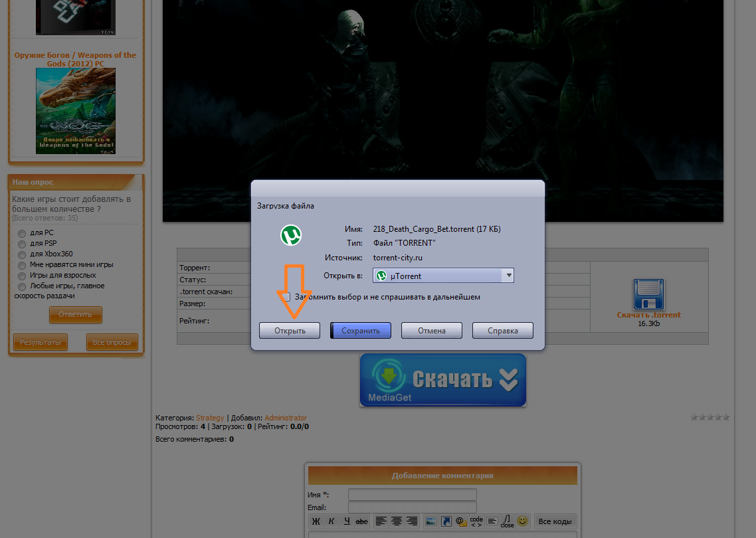756x538 pixels.
Task: Click the Наш опрос panel header
Action: 75,182
